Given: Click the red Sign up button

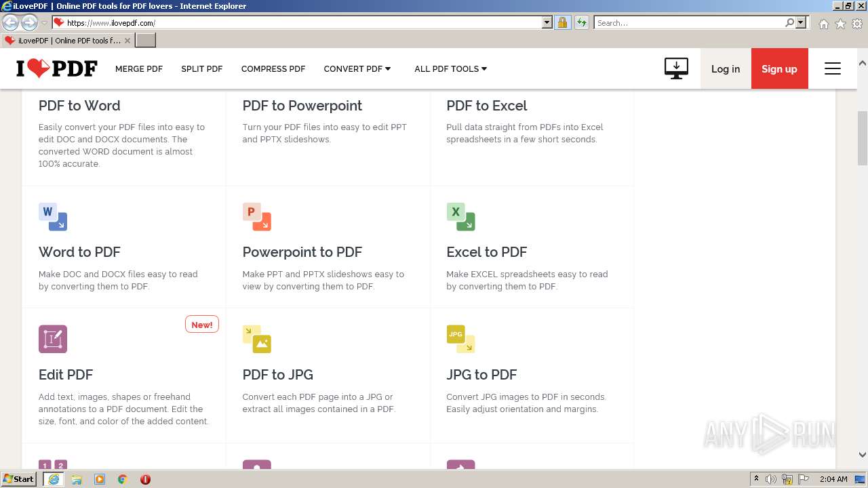Looking at the screenshot, I should pyautogui.click(x=779, y=68).
